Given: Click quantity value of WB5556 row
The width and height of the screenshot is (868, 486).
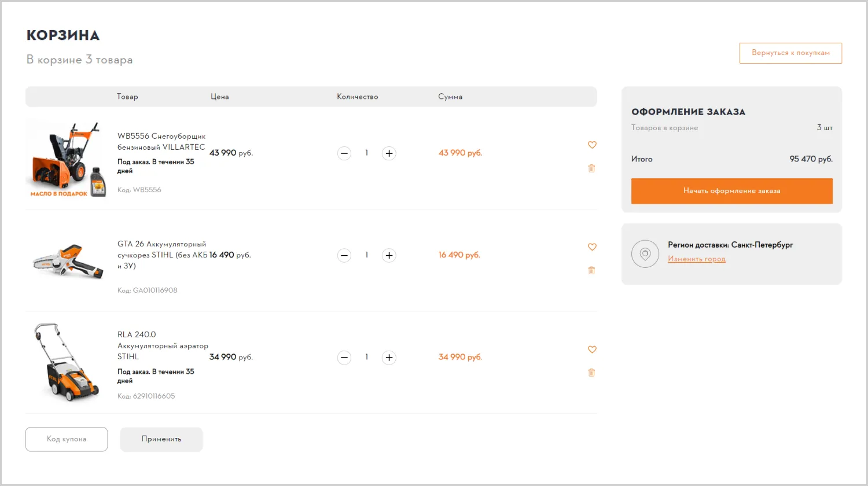Looking at the screenshot, I should pos(366,153).
